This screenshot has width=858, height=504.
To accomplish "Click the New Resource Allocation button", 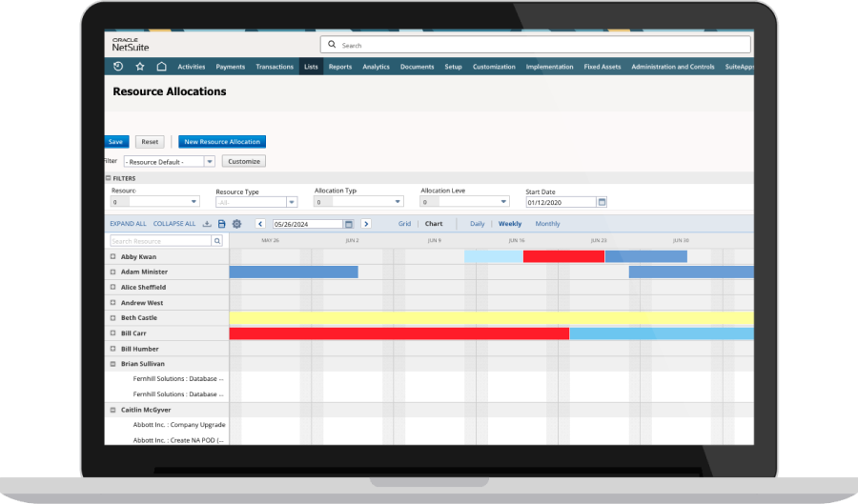I will (x=222, y=142).
